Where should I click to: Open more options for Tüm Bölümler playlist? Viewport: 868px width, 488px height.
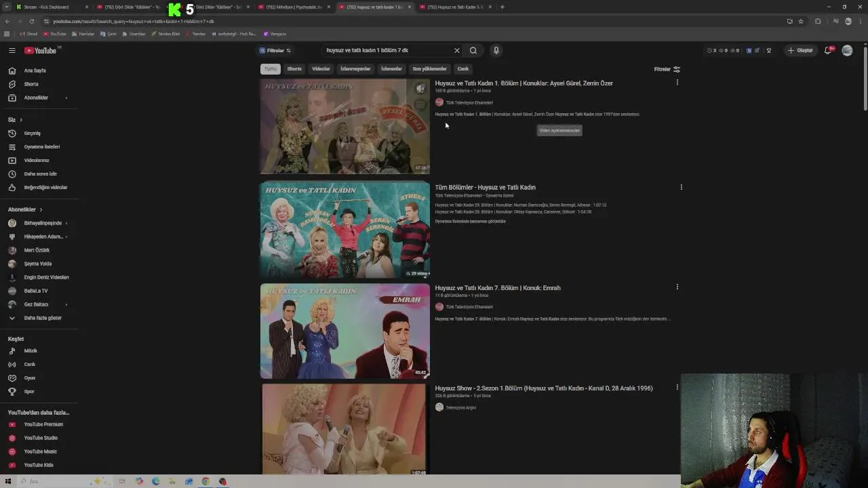[681, 187]
